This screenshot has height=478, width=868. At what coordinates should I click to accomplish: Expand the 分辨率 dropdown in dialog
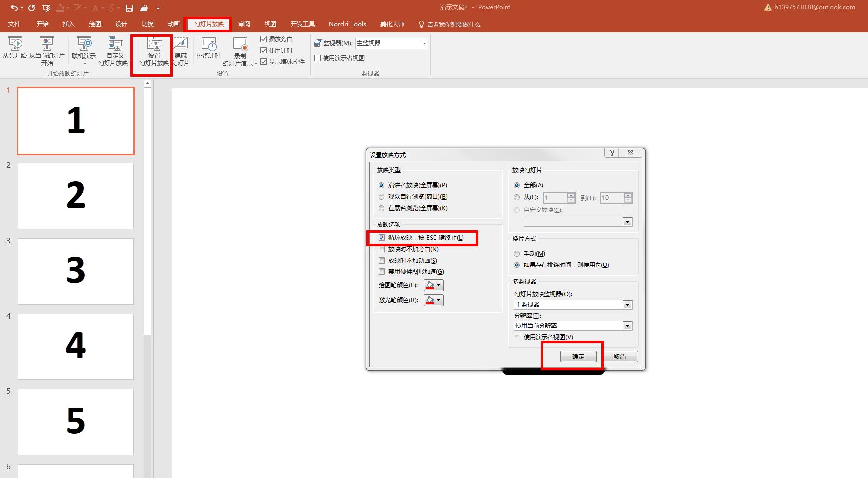627,326
